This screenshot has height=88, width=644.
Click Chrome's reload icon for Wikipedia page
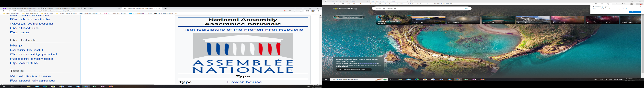[x=14, y=11]
